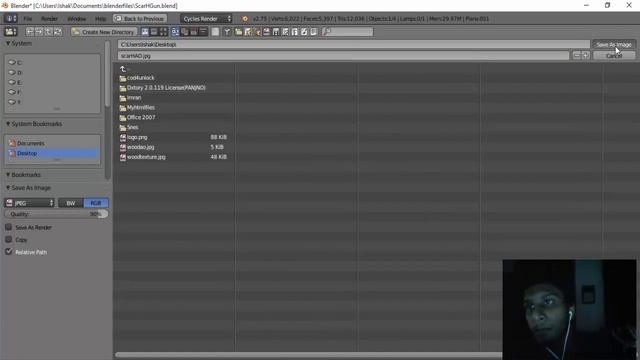
Task: Select BW color mode
Action: point(71,203)
